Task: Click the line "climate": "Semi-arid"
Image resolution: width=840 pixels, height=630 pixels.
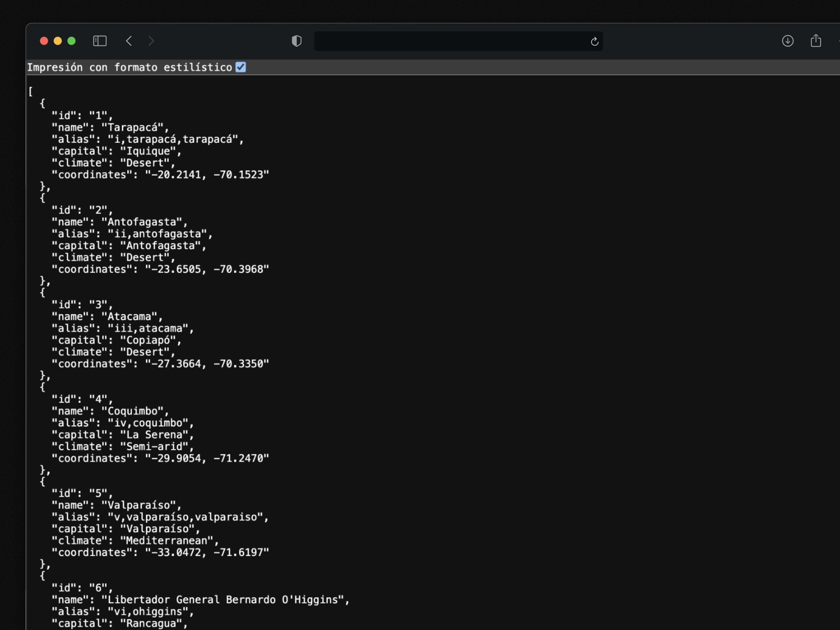Action: (123, 447)
